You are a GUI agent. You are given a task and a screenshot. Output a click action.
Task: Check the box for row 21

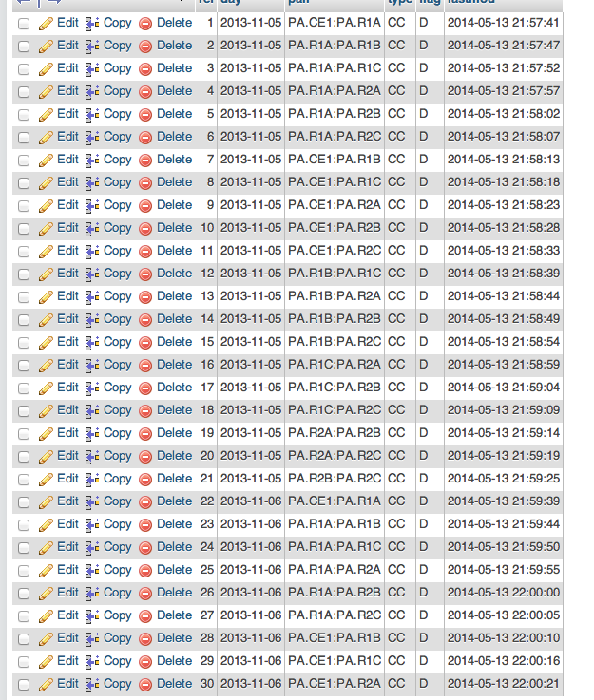point(24,479)
